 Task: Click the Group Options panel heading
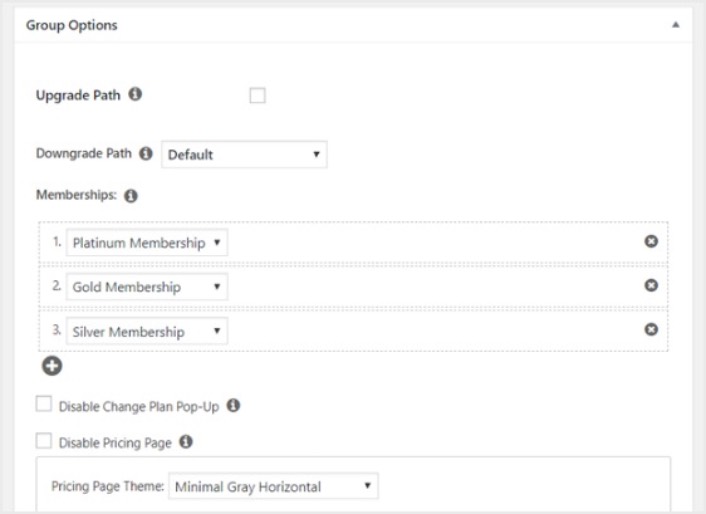point(71,25)
